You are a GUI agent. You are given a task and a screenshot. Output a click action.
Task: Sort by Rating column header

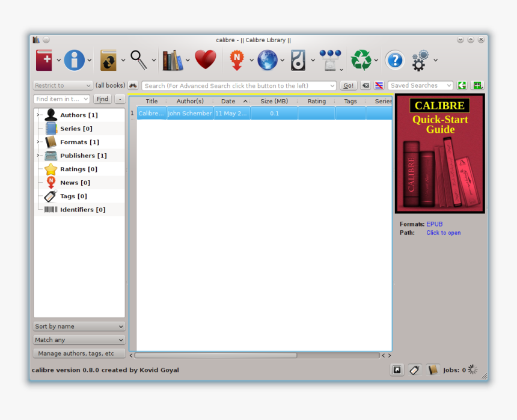coord(317,101)
